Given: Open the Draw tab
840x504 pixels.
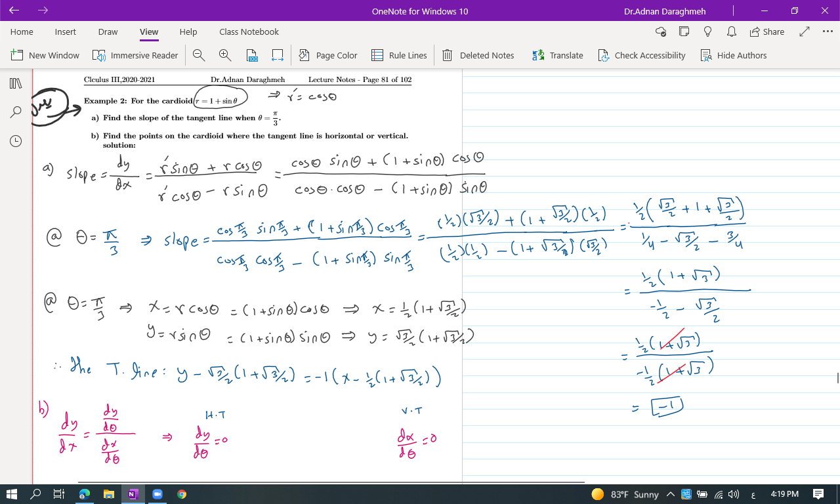Looking at the screenshot, I should tap(108, 31).
